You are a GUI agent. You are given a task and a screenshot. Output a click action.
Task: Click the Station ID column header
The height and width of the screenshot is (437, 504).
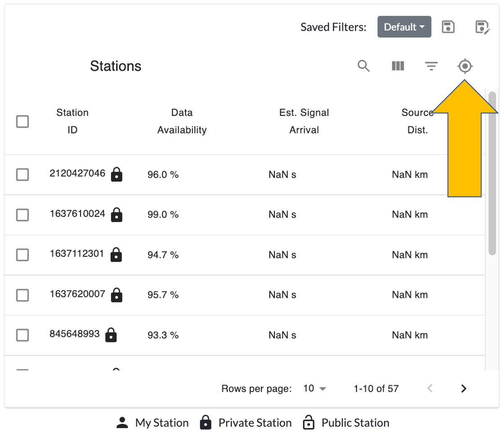(72, 121)
